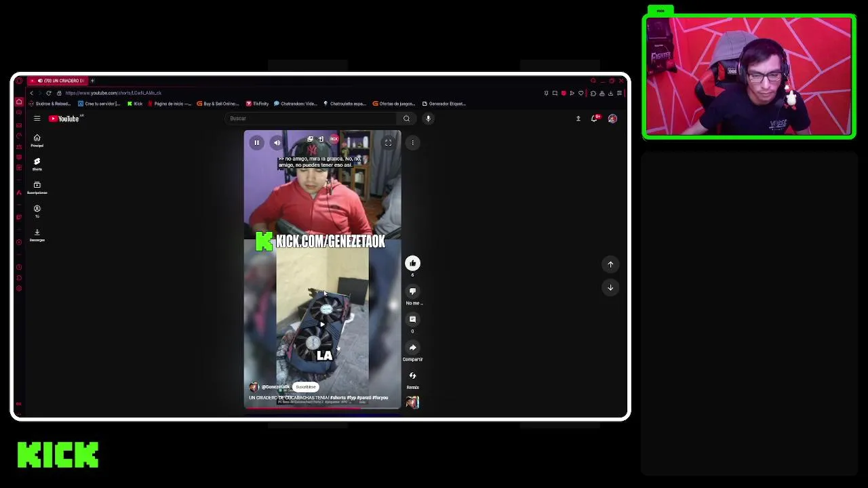
Task: Open the Buy & Sell Online bookmark
Action: tap(218, 104)
